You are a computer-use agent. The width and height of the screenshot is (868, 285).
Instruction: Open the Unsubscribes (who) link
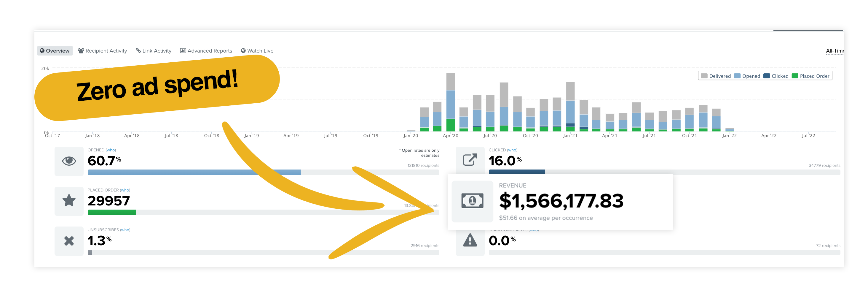[x=125, y=230]
